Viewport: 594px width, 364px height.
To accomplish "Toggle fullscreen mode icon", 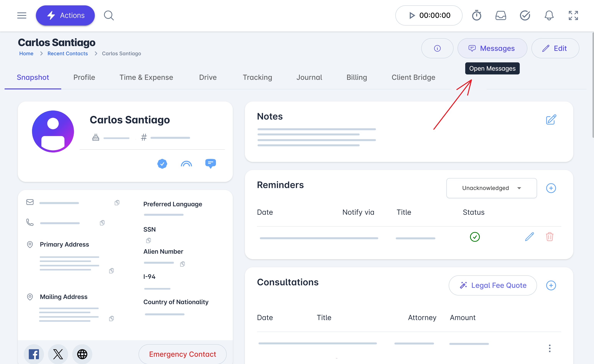I will coord(573,15).
